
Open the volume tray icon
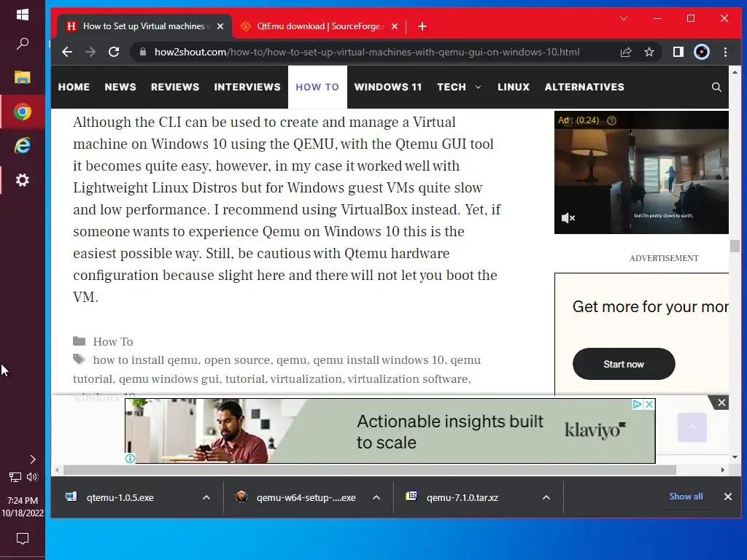click(x=32, y=477)
